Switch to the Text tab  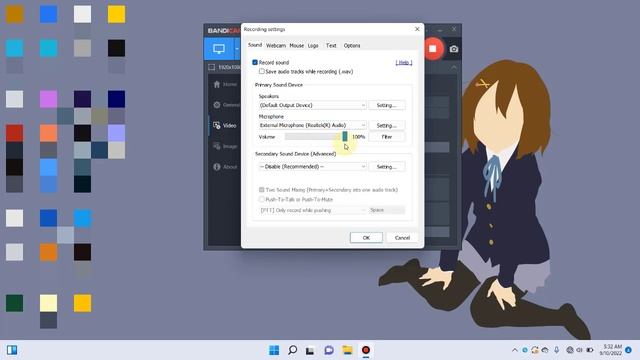[x=331, y=45]
